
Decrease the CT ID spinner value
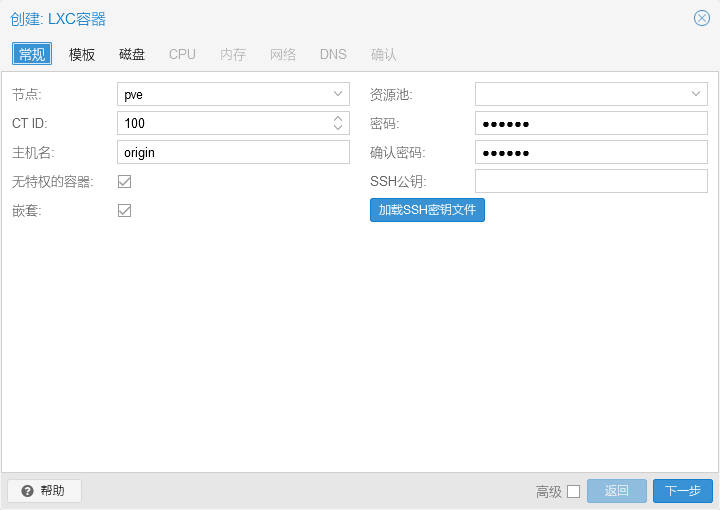(338, 128)
